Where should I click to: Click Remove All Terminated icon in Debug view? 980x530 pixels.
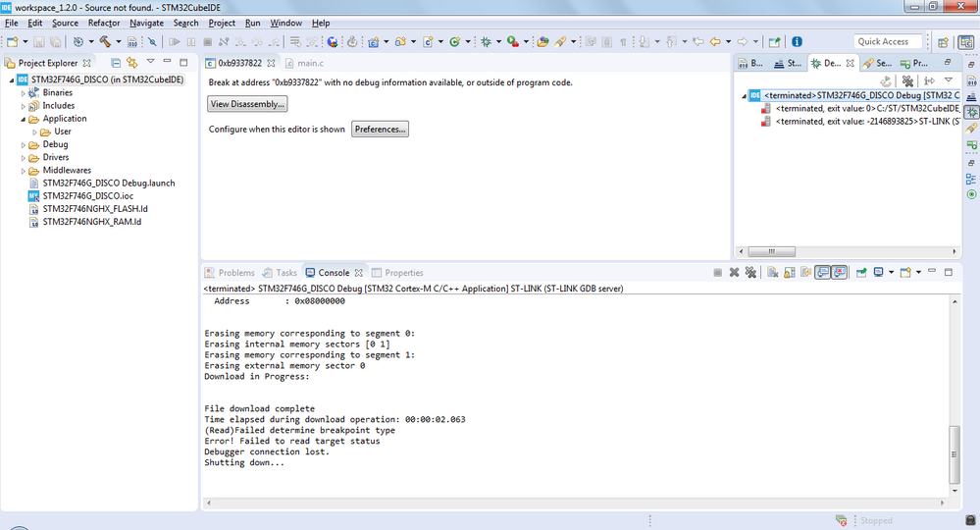tap(907, 80)
